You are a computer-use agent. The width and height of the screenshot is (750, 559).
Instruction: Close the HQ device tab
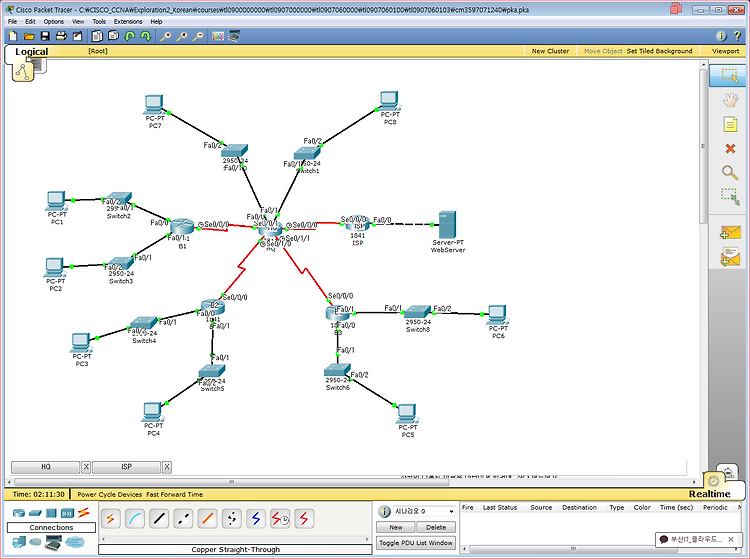point(86,467)
